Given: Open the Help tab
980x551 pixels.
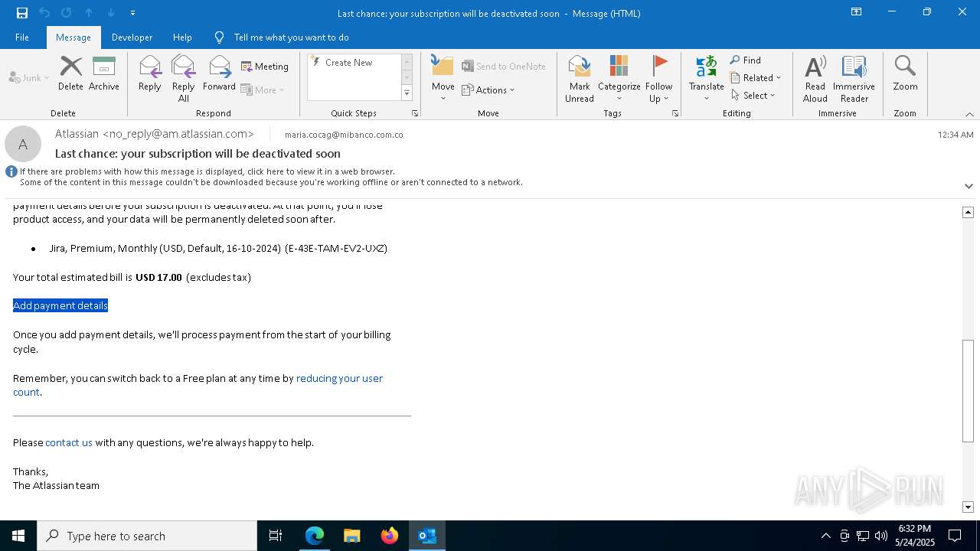Looking at the screenshot, I should (x=182, y=37).
